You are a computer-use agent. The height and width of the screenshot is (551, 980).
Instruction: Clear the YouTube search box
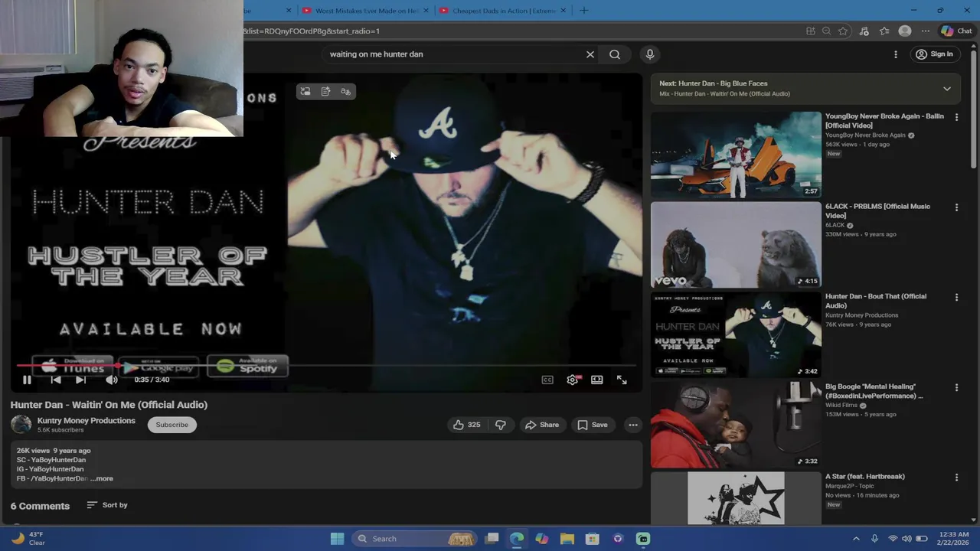point(590,54)
